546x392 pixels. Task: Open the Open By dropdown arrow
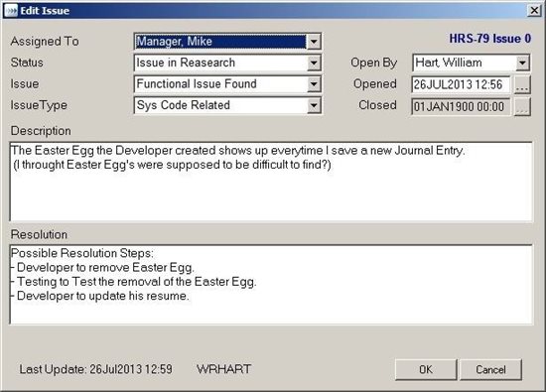pos(522,63)
